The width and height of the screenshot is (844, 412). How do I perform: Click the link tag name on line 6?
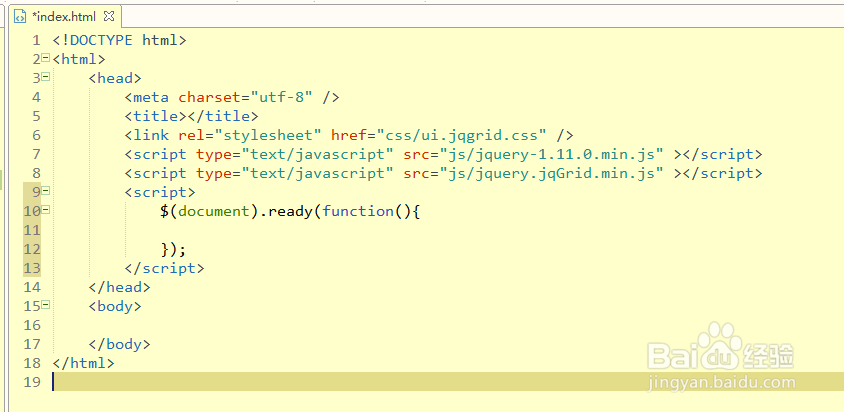click(151, 135)
